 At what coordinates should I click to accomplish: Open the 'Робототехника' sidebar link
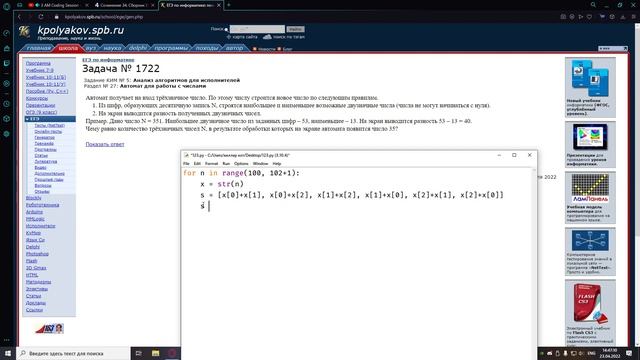point(42,205)
